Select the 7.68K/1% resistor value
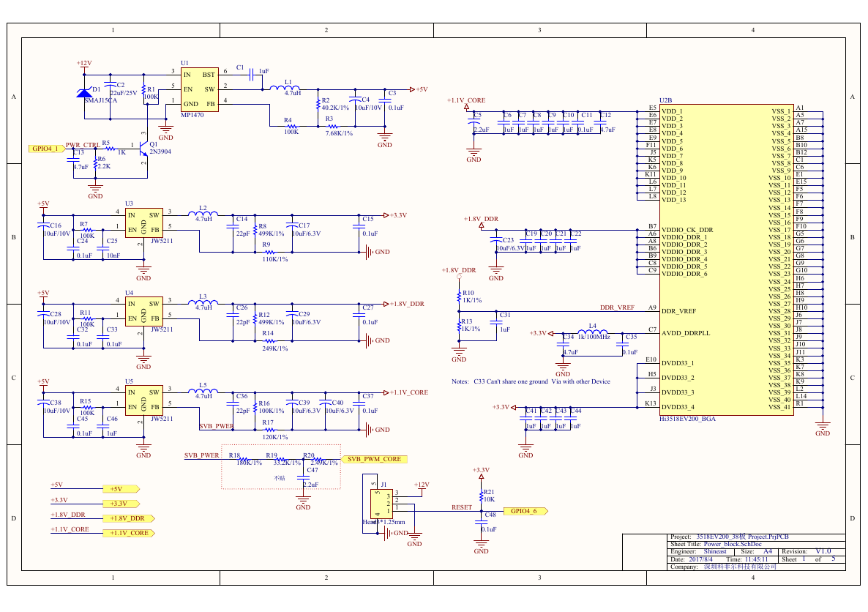 (x=339, y=133)
